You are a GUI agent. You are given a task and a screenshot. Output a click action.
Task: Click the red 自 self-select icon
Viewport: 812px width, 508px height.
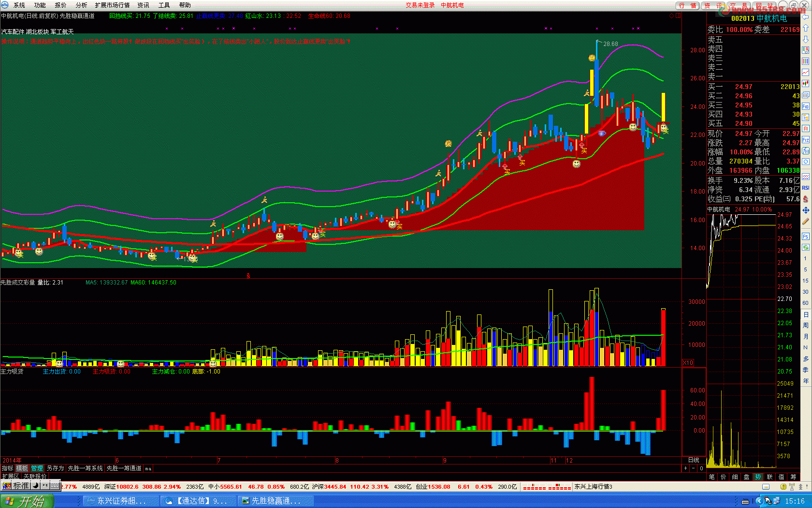click(x=806, y=128)
